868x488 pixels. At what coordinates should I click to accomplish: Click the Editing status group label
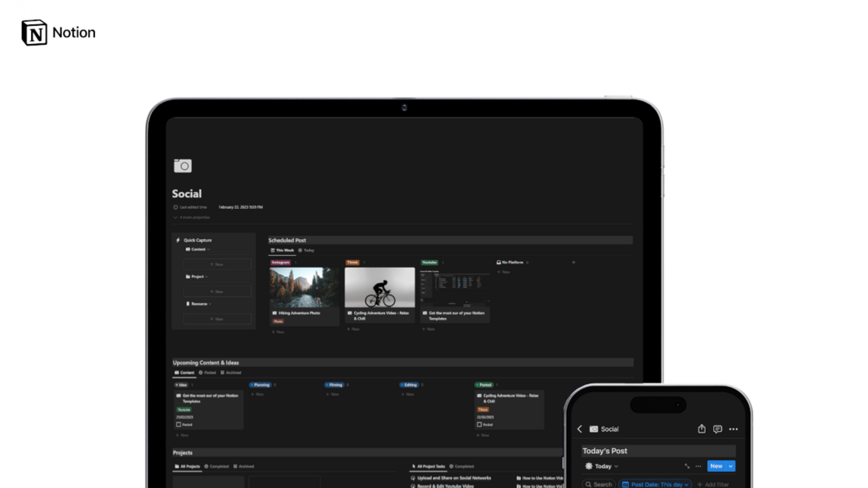(409, 384)
